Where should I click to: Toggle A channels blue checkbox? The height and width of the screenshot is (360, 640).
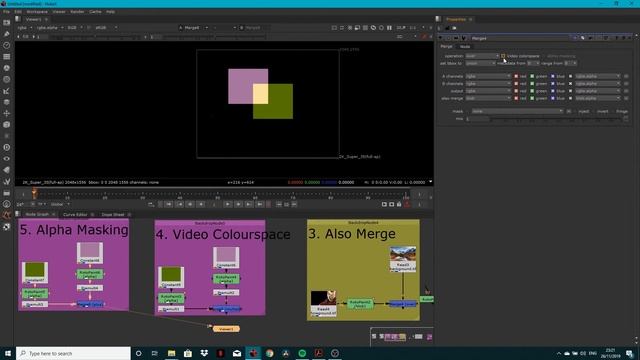pyautogui.click(x=553, y=76)
